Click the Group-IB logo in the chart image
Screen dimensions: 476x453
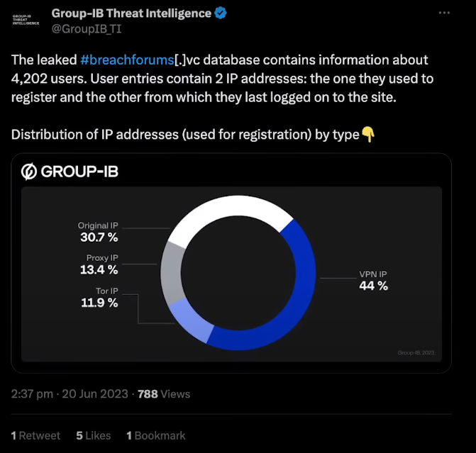70,172
